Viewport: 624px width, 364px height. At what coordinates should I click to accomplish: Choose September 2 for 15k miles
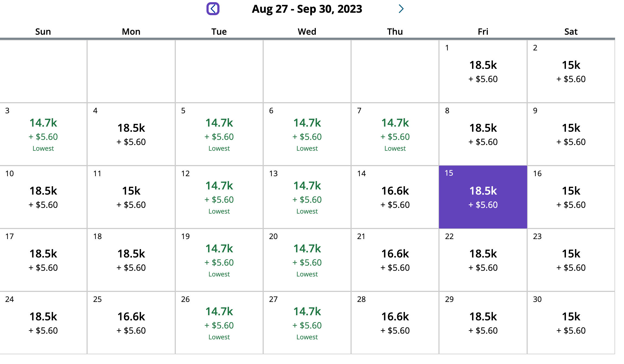click(x=571, y=72)
